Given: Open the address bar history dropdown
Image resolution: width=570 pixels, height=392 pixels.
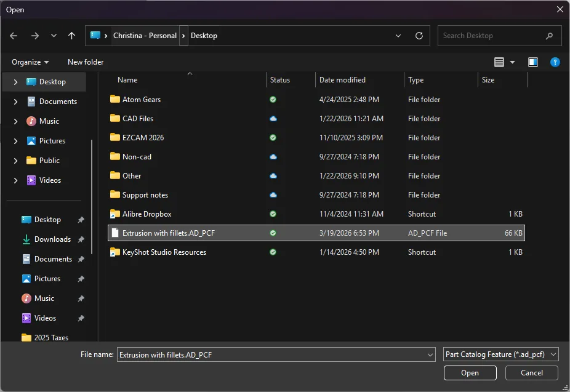Looking at the screenshot, I should [398, 36].
